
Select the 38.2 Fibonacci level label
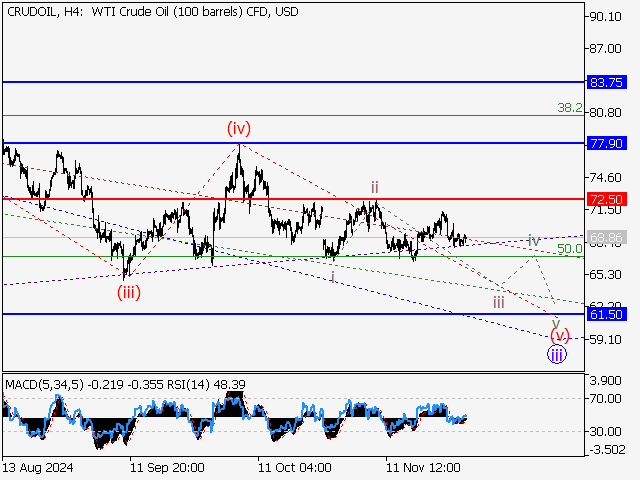(x=570, y=105)
